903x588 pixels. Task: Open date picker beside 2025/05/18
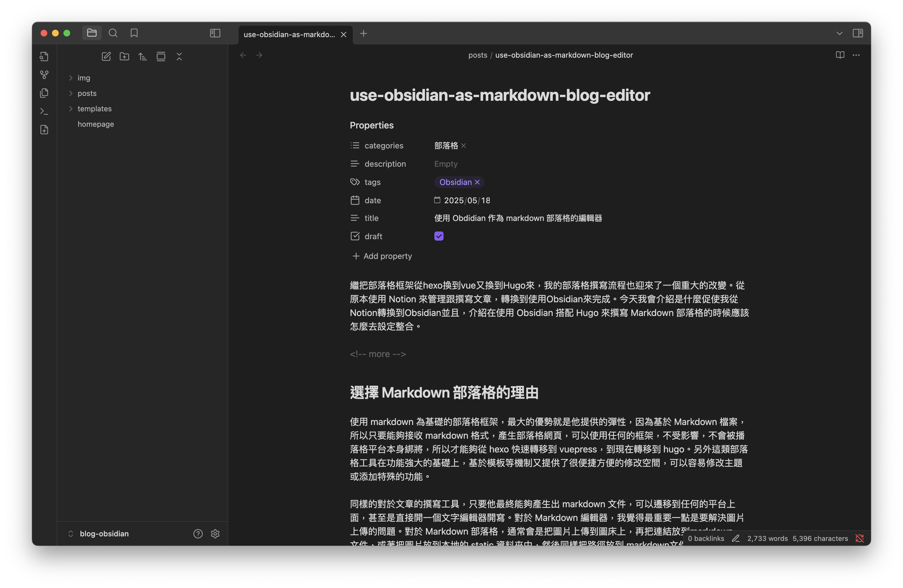tap(437, 200)
